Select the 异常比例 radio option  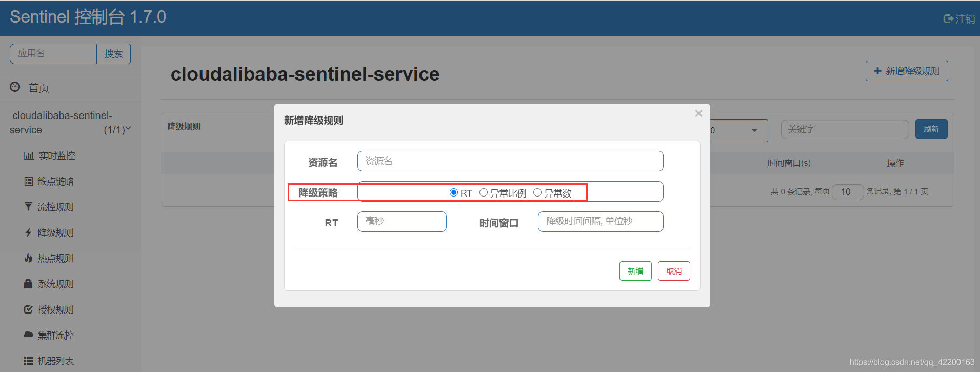pyautogui.click(x=484, y=193)
